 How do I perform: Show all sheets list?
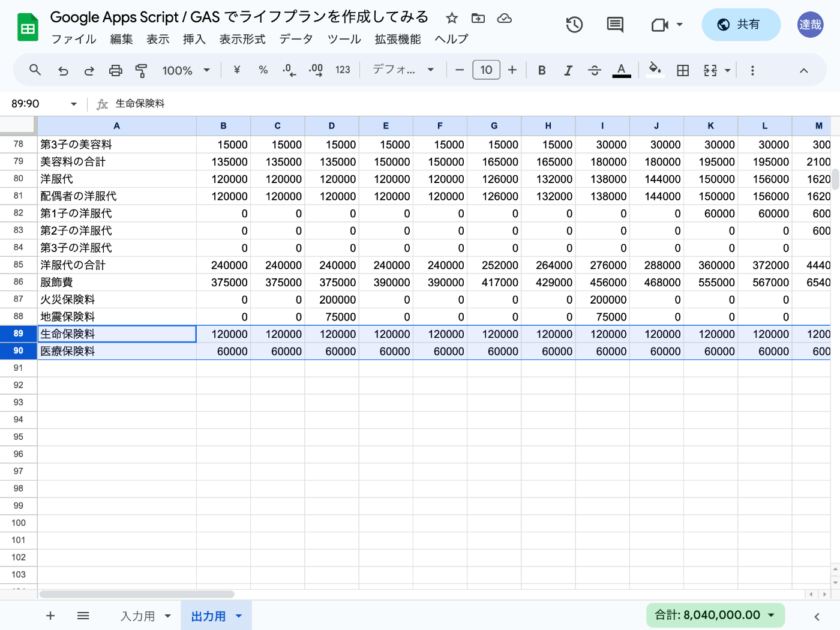[x=83, y=616]
